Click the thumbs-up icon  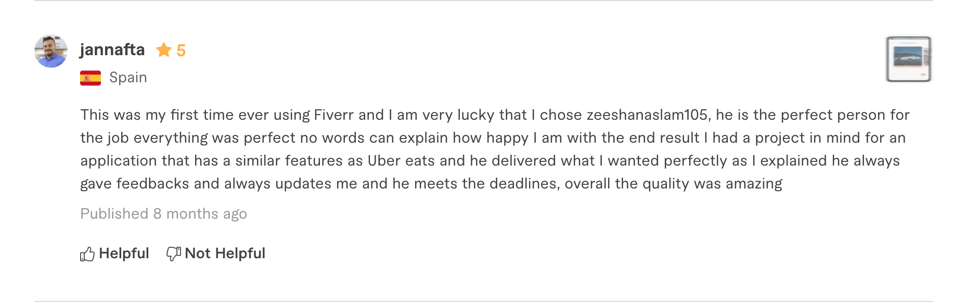click(87, 254)
